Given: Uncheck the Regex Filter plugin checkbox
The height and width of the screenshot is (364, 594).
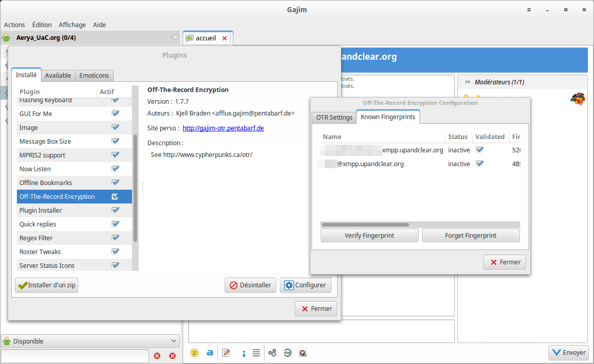Looking at the screenshot, I should coord(116,238).
